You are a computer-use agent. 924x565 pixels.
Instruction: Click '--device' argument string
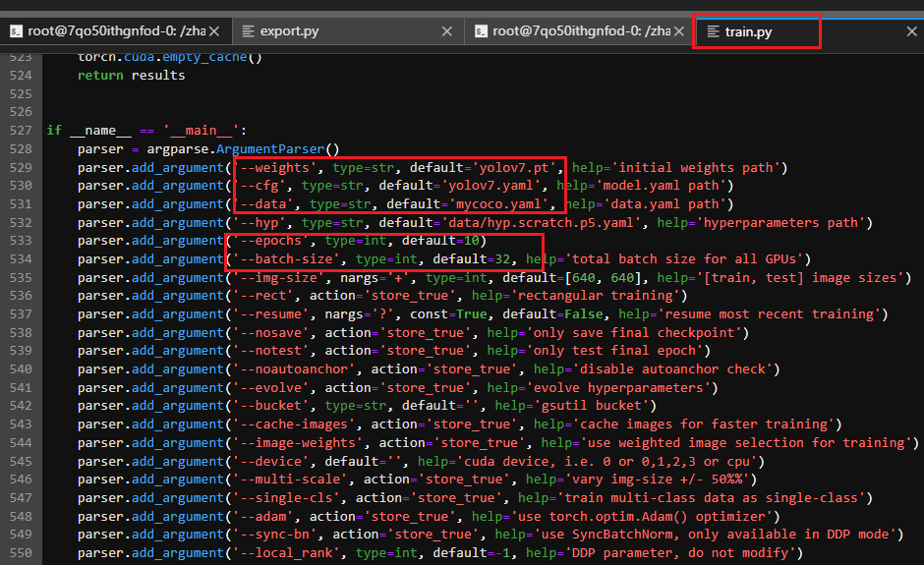coord(271,461)
